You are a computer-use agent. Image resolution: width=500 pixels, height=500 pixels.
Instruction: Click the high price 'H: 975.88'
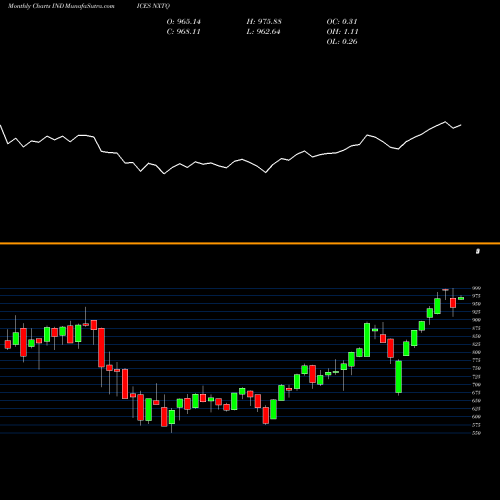tap(264, 22)
